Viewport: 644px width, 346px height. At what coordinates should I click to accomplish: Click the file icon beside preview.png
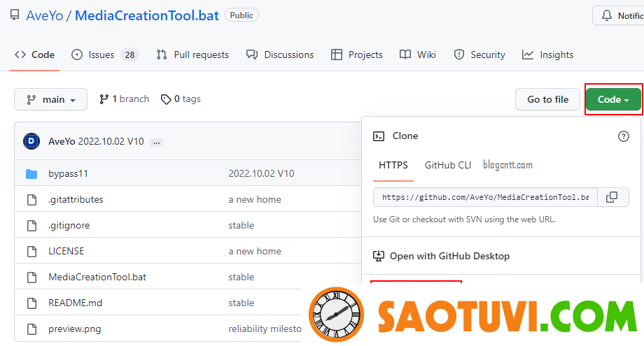[31, 329]
